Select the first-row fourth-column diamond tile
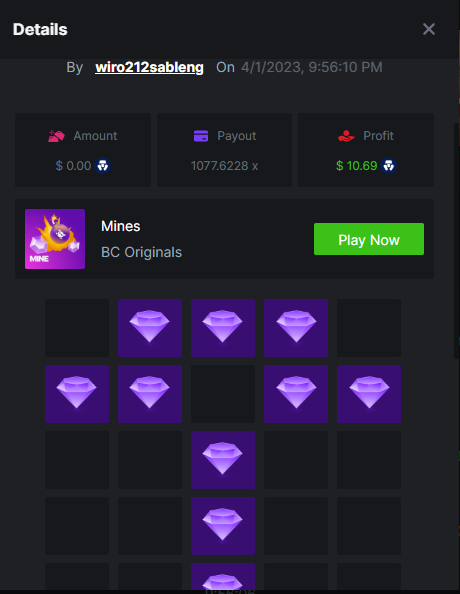Viewport: 460px width, 594px height. pyautogui.click(x=296, y=328)
